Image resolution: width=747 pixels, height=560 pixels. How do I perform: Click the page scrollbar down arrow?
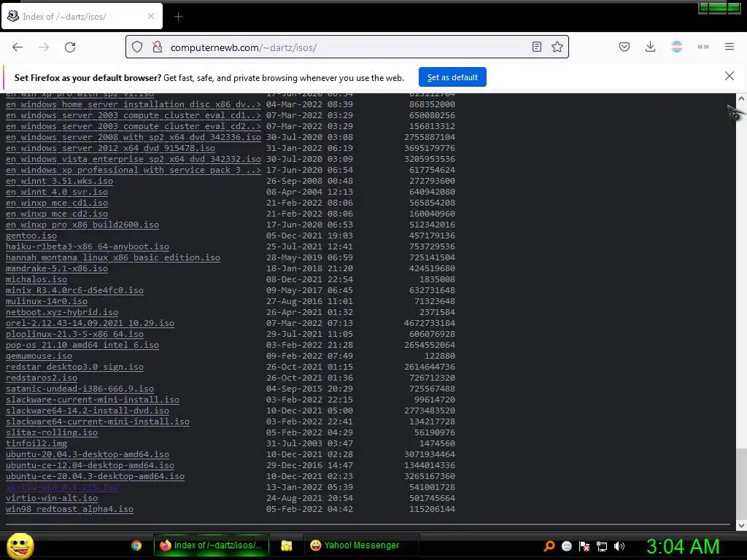coord(741,525)
